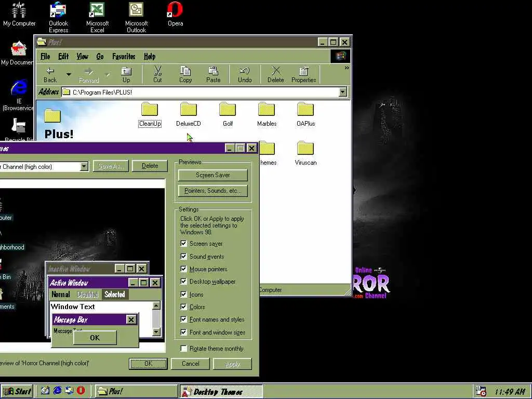Go Back in Plus! explorer toolbar
The height and width of the screenshot is (399, 532).
click(x=50, y=75)
